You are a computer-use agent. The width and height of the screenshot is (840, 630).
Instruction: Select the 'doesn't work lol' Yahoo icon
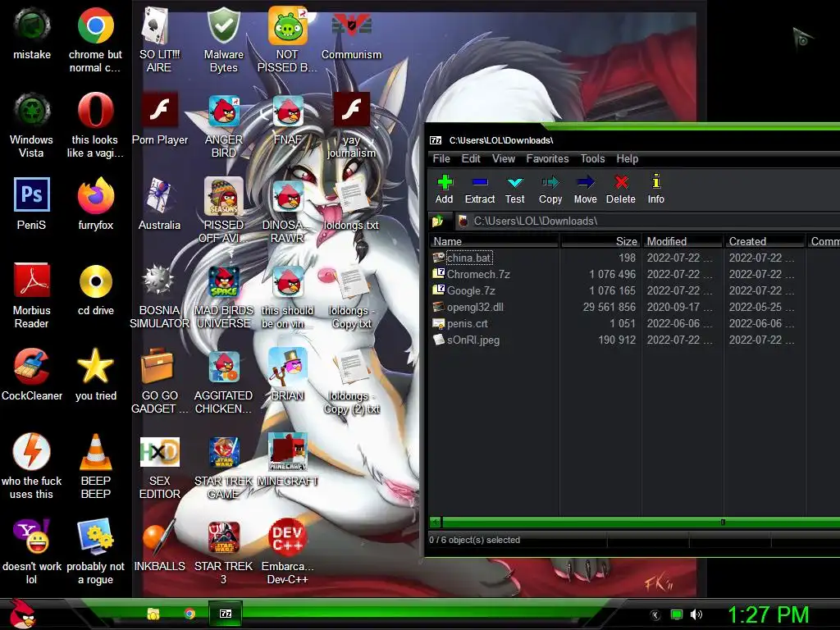[32, 551]
